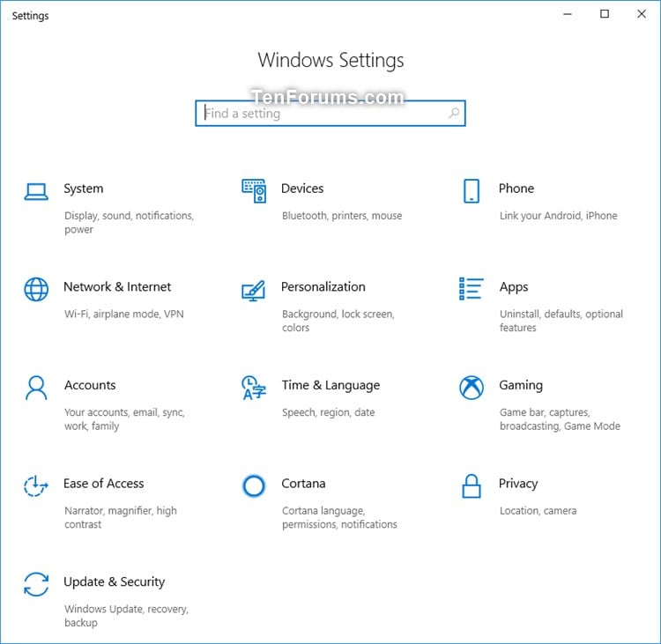
Task: Click 'Bluetooth, printers, mouse' description
Action: [342, 216]
